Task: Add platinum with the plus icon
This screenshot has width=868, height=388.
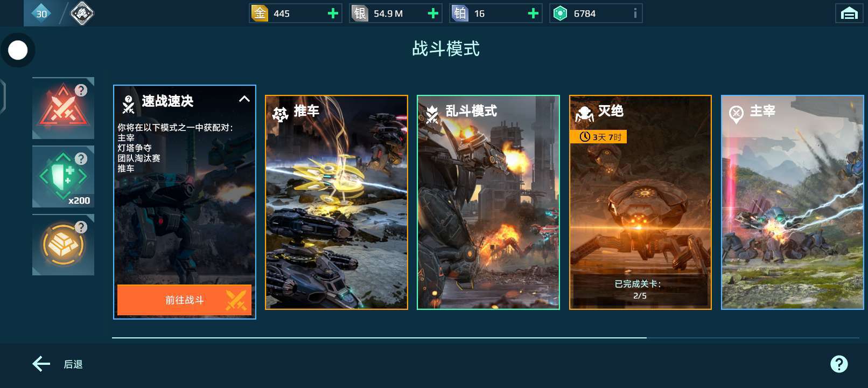Action: 533,13
